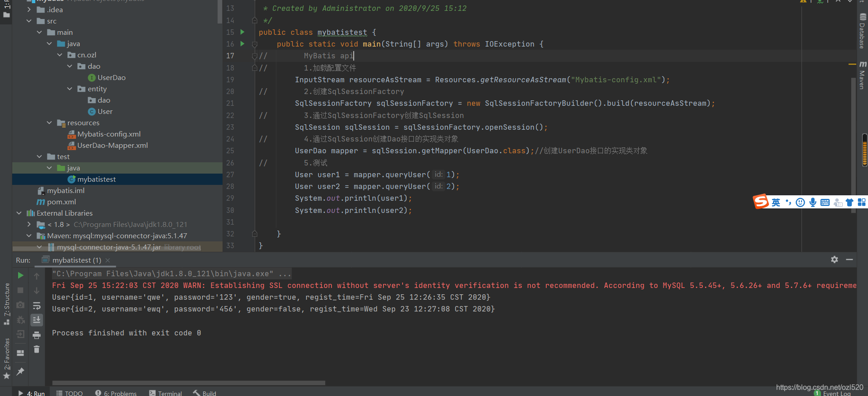This screenshot has width=868, height=396.
Task: Click the fold end marker at line 32
Action: point(255,234)
